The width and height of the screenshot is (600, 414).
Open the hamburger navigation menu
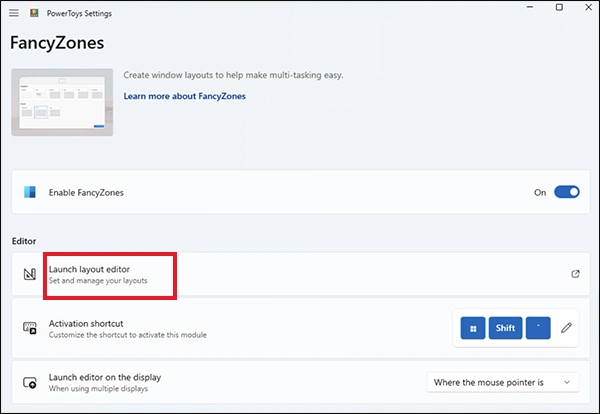tap(14, 13)
